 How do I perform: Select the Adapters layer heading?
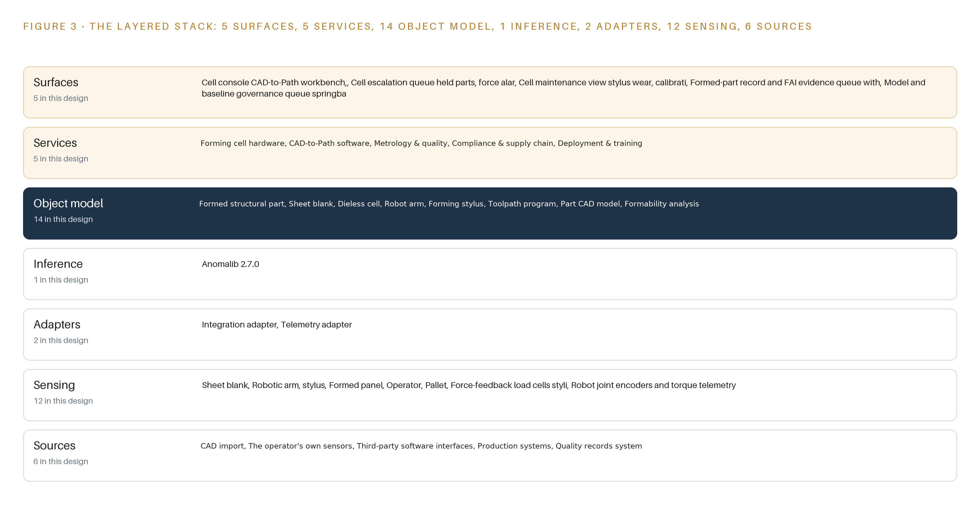tap(57, 324)
